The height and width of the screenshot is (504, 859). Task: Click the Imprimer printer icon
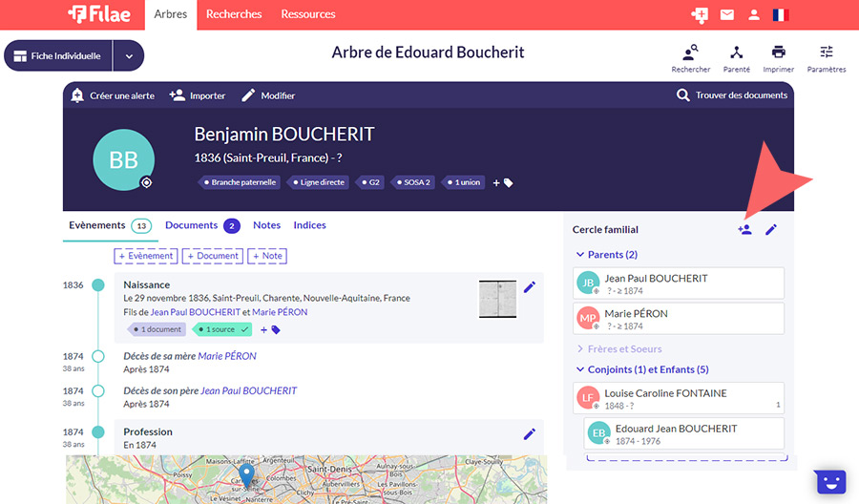coord(779,53)
